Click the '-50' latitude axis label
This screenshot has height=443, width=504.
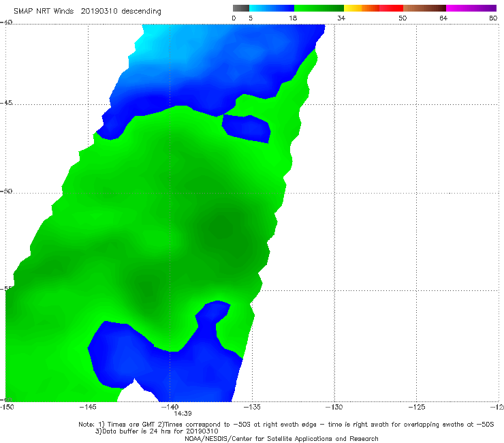[x=6, y=191]
